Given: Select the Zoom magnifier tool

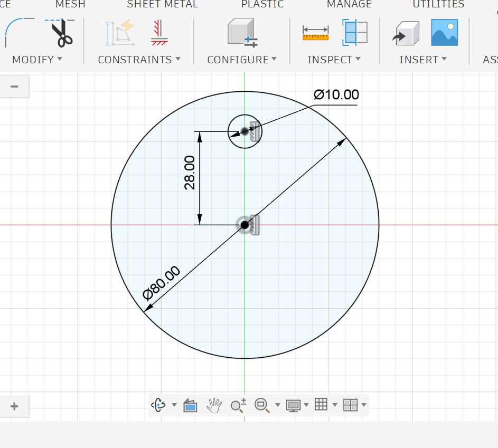Looking at the screenshot, I should [x=238, y=405].
